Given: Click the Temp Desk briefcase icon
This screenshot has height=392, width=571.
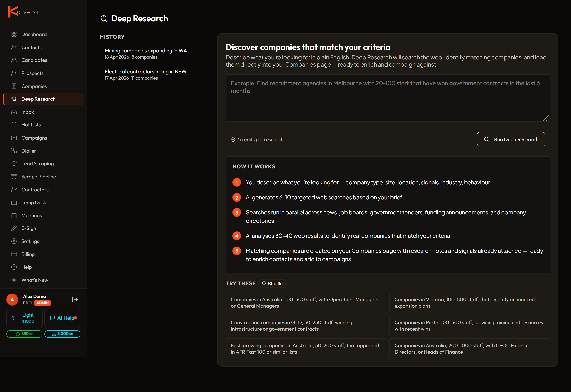Looking at the screenshot, I should point(14,202).
